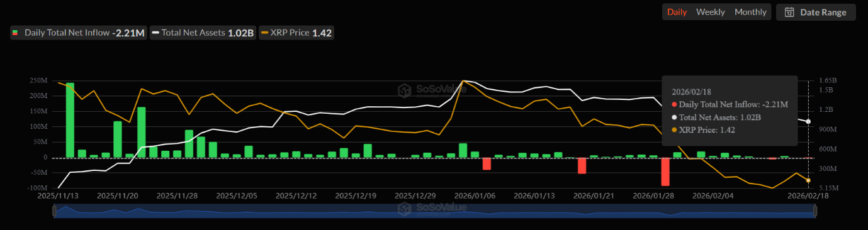Click the 2025/11/28 x-axis date label
The width and height of the screenshot is (868, 230).
click(x=176, y=195)
